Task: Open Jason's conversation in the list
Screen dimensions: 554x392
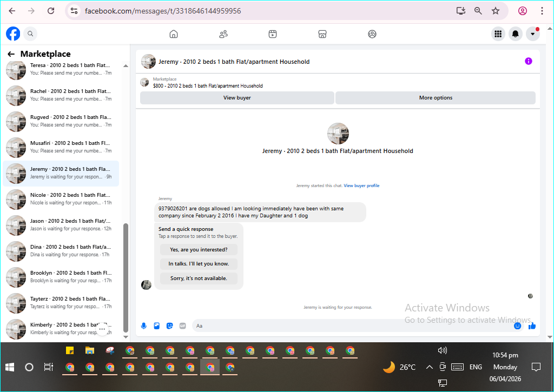Action: 61,225
